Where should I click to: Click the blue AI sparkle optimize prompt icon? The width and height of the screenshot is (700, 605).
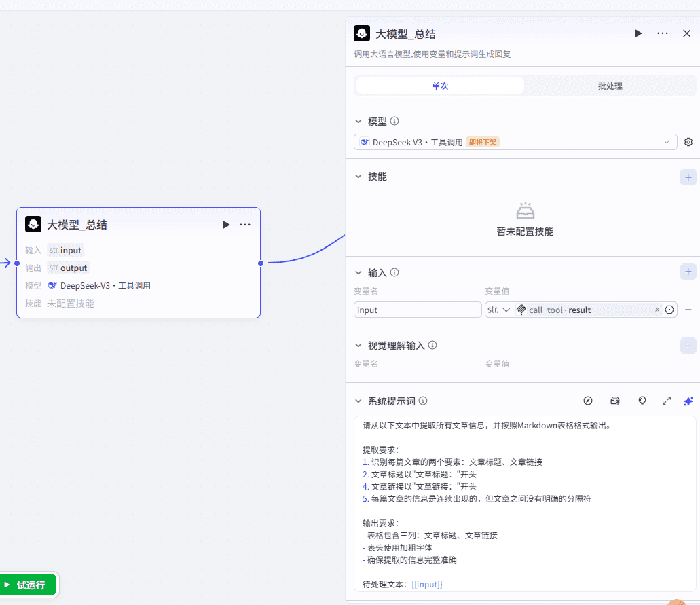(688, 401)
